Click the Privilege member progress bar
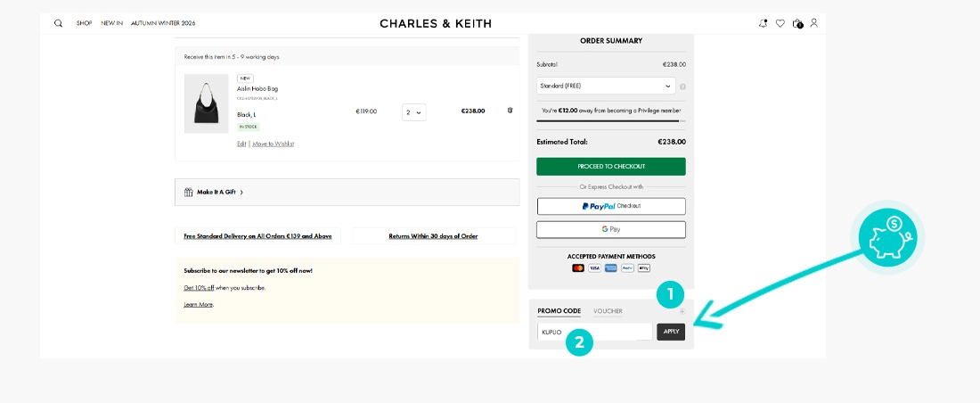This screenshot has width=980, height=403. click(610, 120)
